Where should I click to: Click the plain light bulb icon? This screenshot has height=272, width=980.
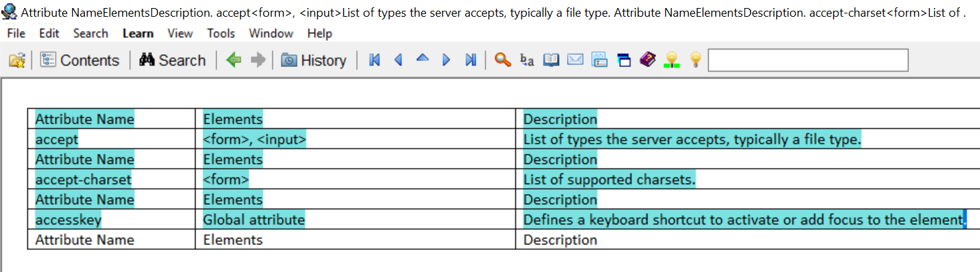[x=696, y=60]
